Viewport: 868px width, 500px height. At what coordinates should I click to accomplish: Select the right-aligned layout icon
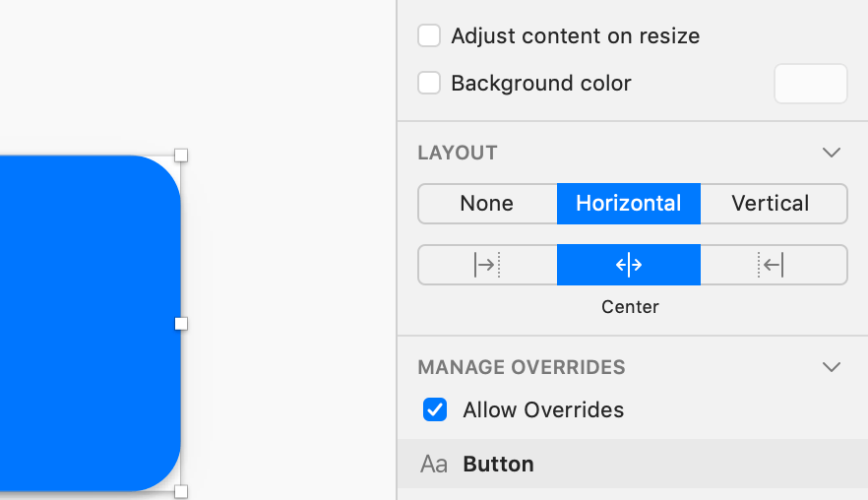[773, 265]
